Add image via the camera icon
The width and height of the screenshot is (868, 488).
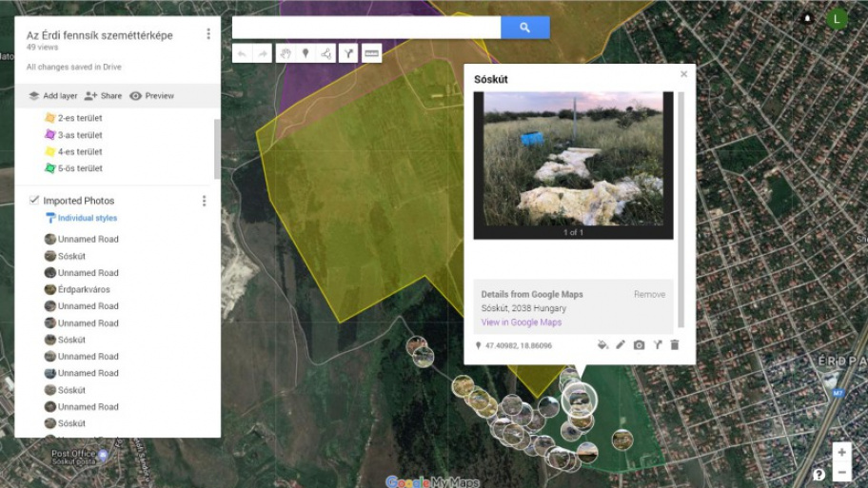pos(639,345)
